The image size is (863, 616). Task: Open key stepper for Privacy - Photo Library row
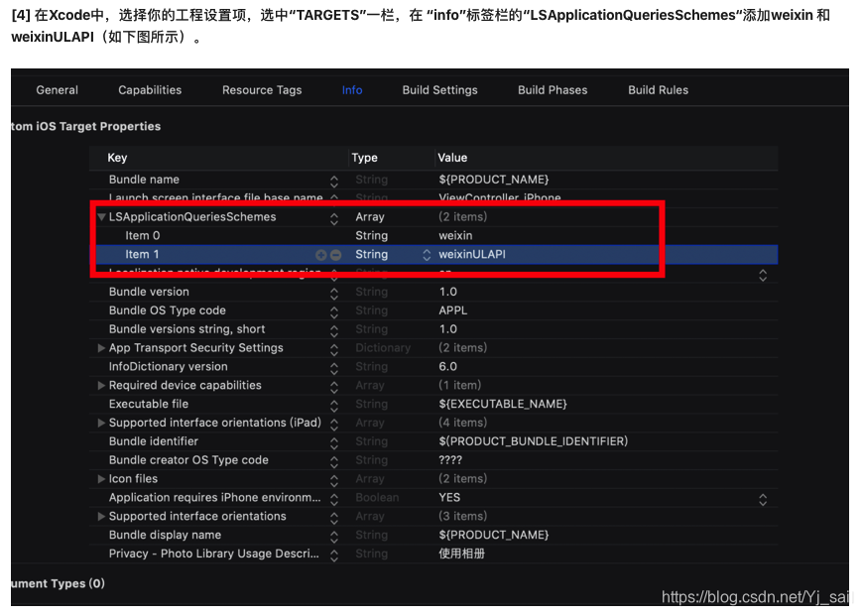(334, 556)
